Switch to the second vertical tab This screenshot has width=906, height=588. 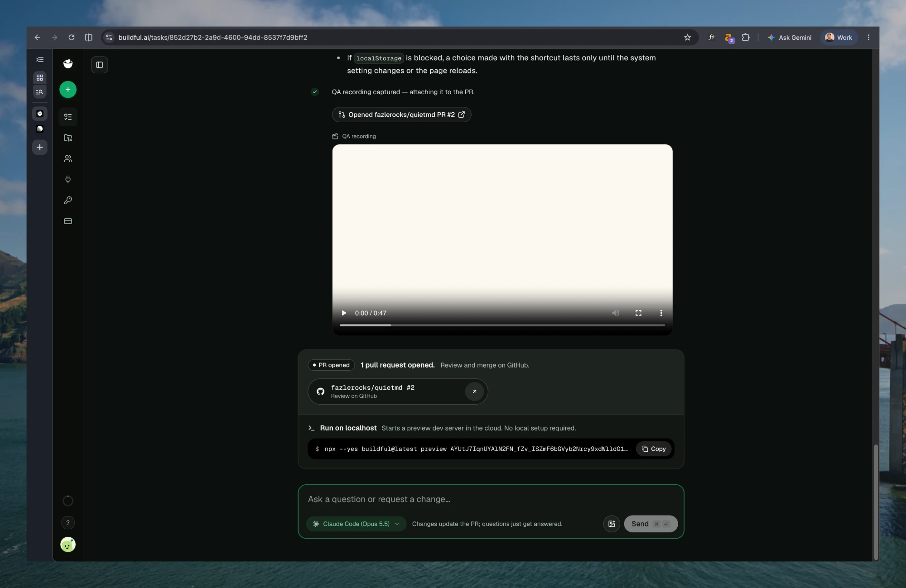[x=40, y=129]
